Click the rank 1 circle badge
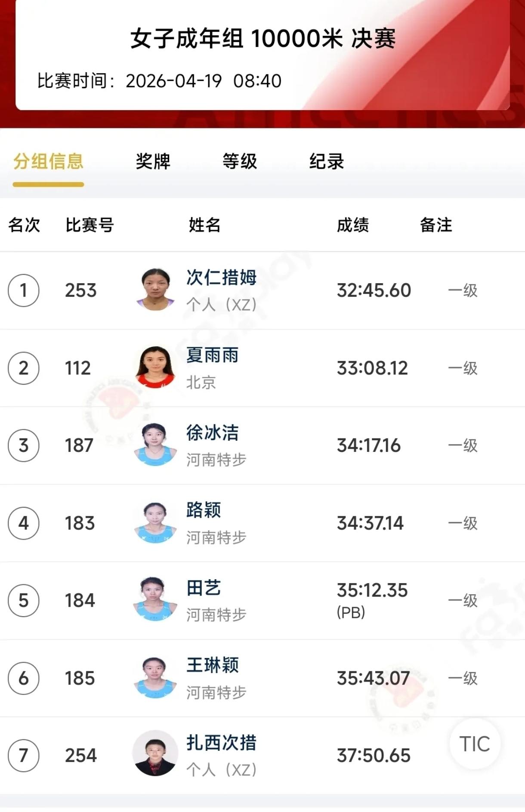The width and height of the screenshot is (525, 812). (24, 290)
